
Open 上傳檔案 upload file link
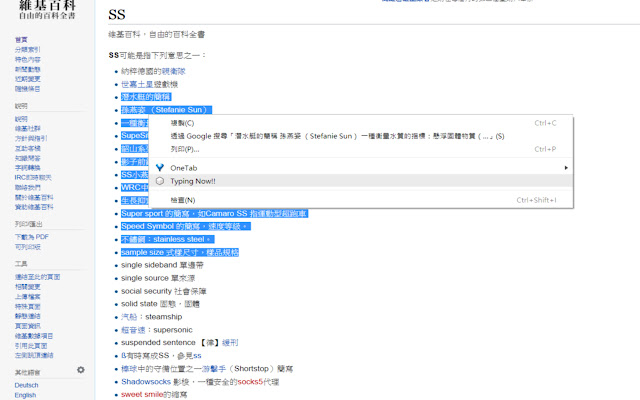(x=27, y=296)
